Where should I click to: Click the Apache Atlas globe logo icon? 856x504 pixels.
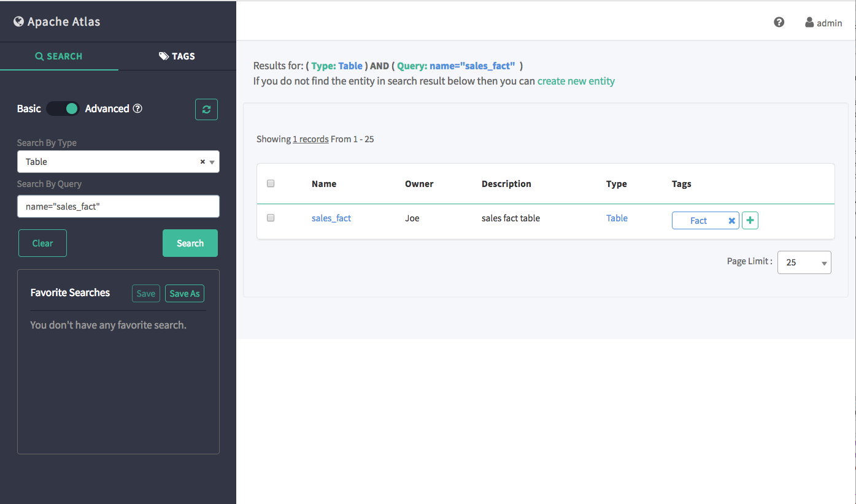(x=19, y=21)
